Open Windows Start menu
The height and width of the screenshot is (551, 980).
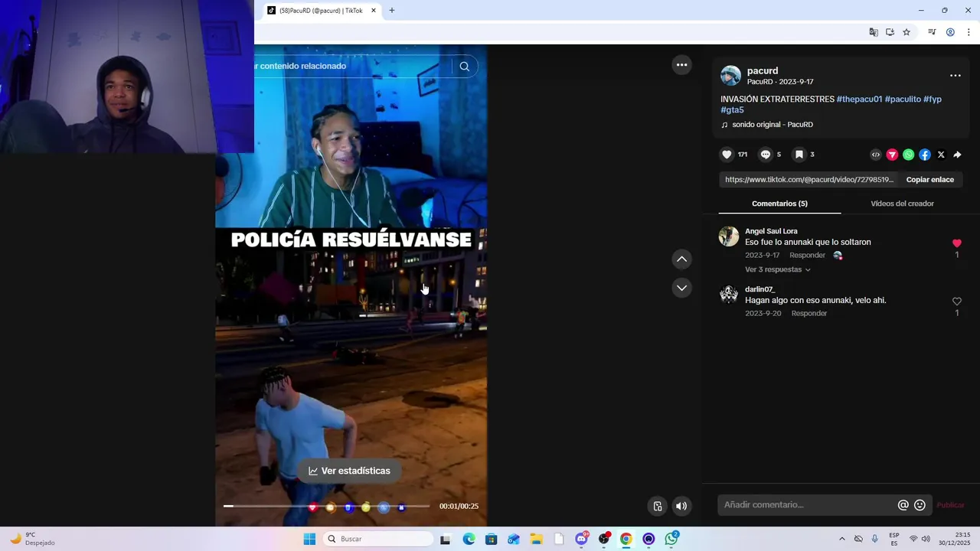pos(309,540)
